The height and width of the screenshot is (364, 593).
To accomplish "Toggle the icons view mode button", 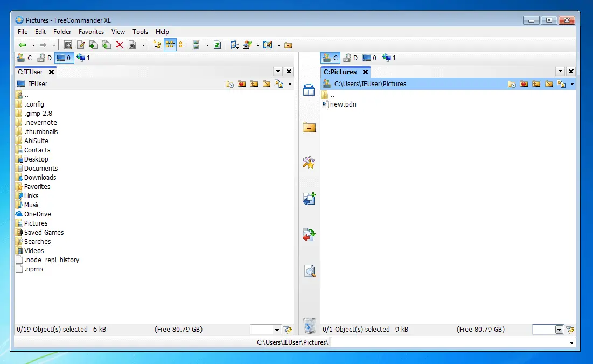I will point(170,45).
